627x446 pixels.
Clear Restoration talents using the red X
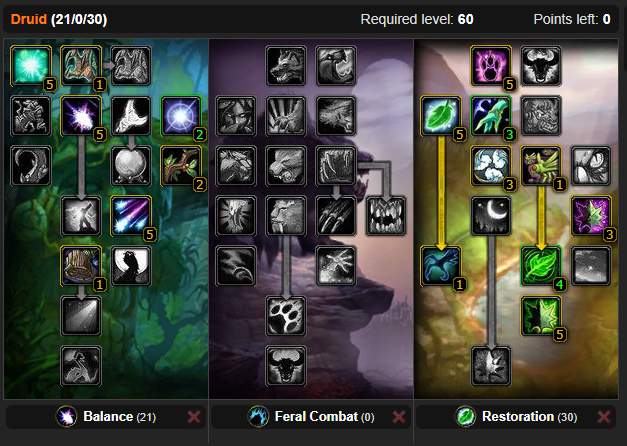pos(604,417)
